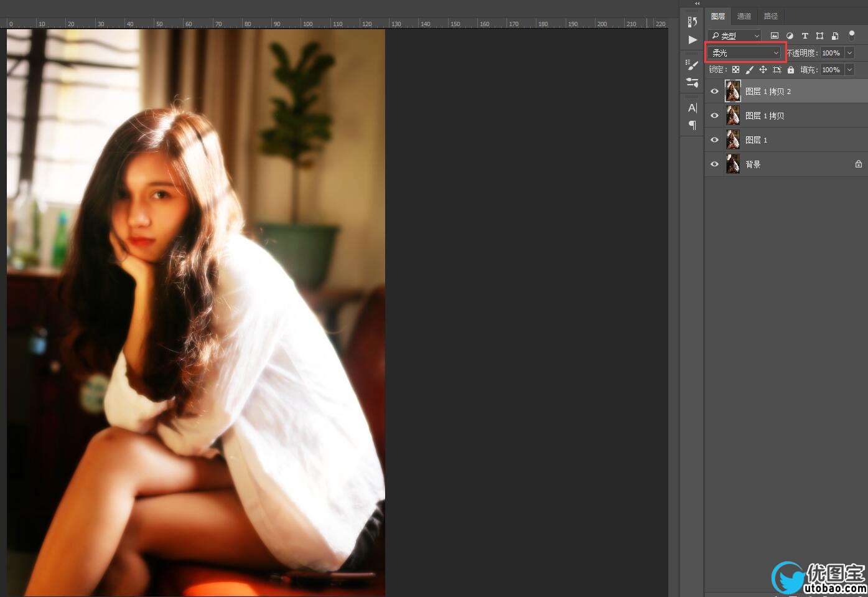Filter layers by type layers icon
Screen dimensions: 868x597
point(805,36)
